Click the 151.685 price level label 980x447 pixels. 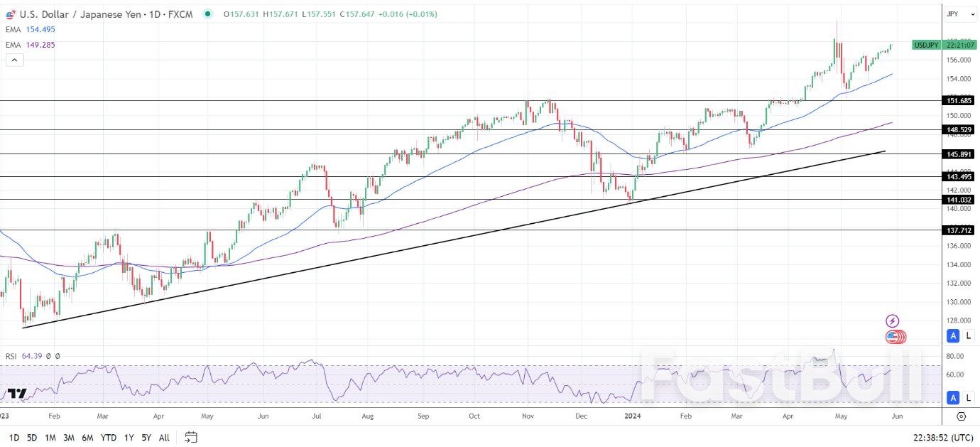point(959,100)
